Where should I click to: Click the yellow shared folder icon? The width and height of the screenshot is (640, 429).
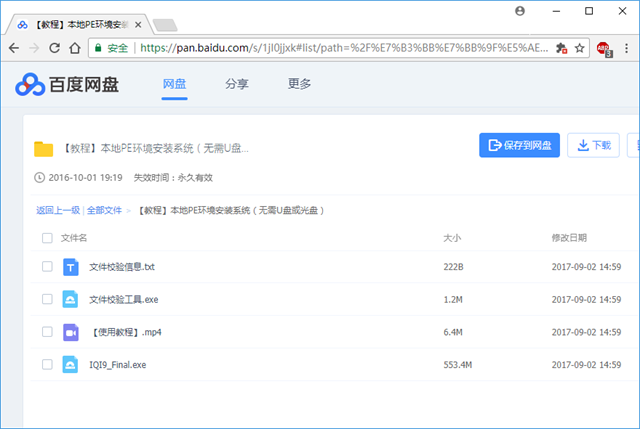43,149
